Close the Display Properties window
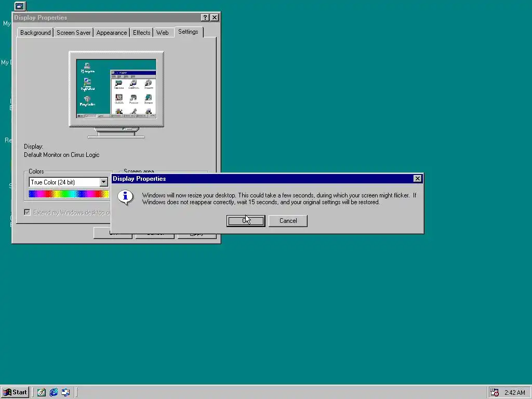This screenshot has width=532, height=399. click(215, 18)
